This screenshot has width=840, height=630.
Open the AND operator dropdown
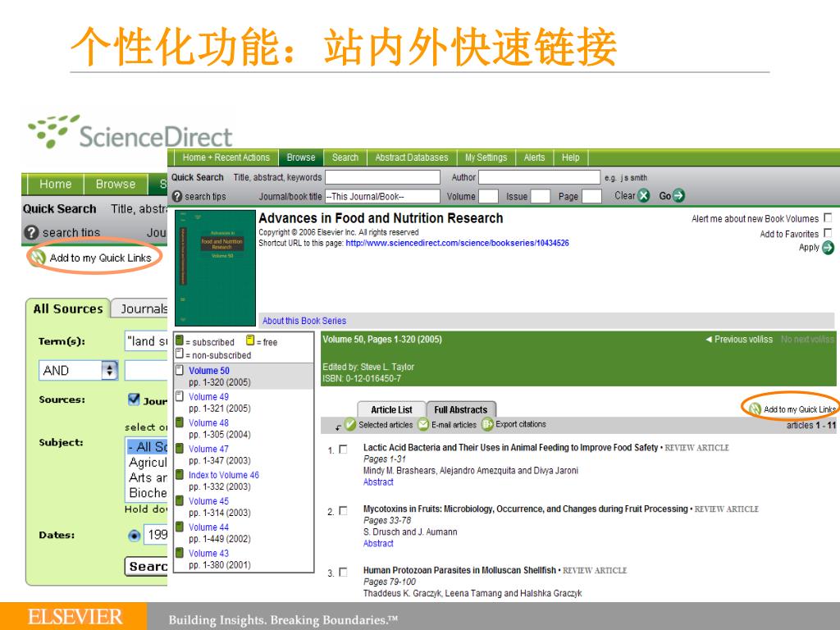tap(78, 370)
